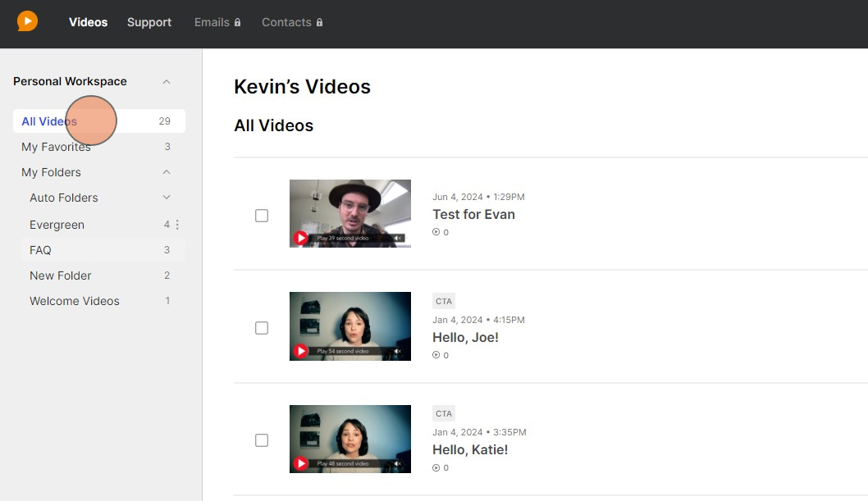The height and width of the screenshot is (501, 868).
Task: Expand the Auto Folders chevron
Action: [x=166, y=198]
